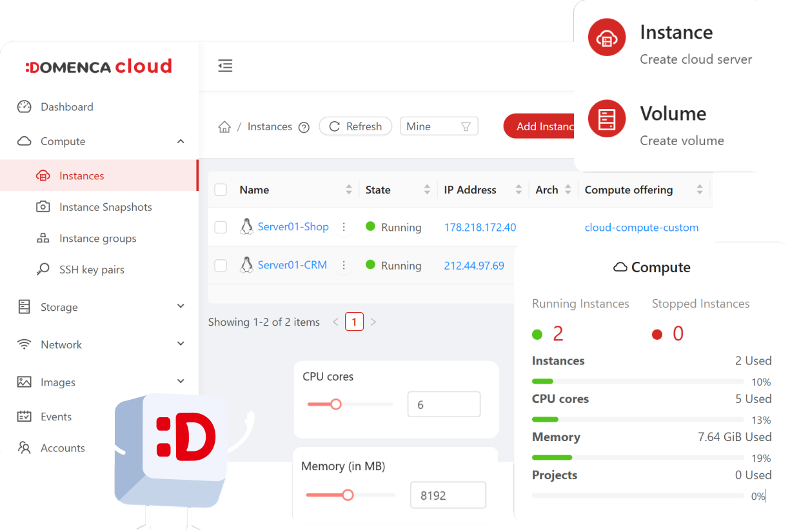Tick the checkbox for Server01-CRM

click(x=221, y=265)
